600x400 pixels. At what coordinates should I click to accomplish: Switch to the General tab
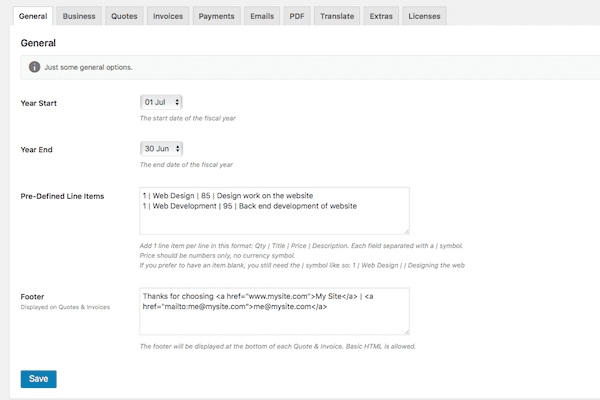33,16
